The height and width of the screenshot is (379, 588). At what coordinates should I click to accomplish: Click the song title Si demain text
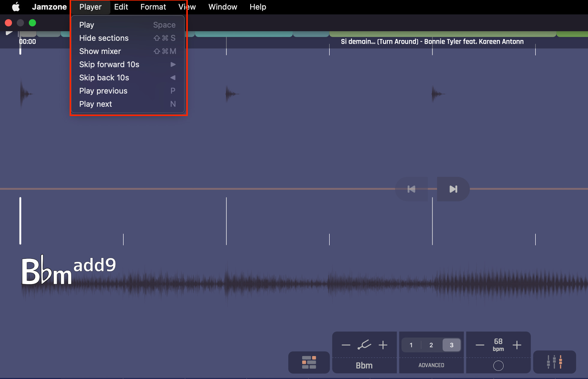pyautogui.click(x=432, y=42)
